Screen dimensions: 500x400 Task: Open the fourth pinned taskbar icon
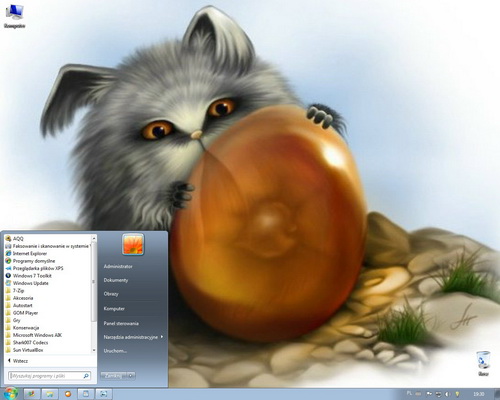pos(86,394)
